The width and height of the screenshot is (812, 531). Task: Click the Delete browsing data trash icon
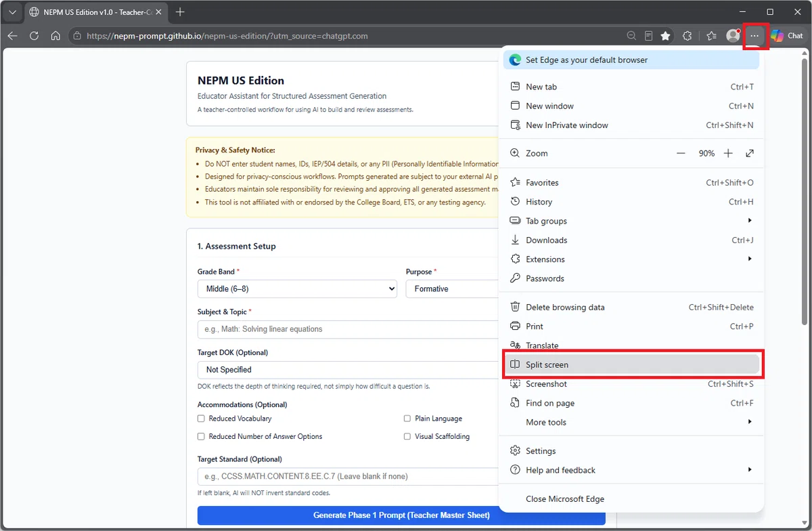pos(515,307)
